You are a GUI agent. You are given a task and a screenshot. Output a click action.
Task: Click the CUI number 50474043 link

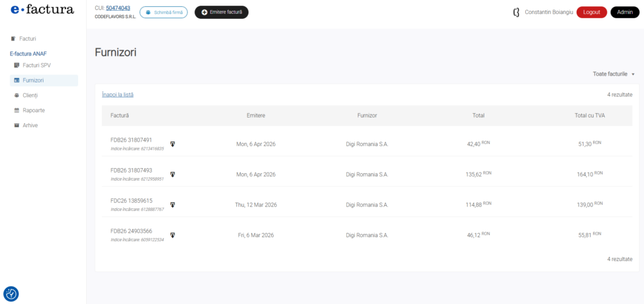pyautogui.click(x=118, y=8)
